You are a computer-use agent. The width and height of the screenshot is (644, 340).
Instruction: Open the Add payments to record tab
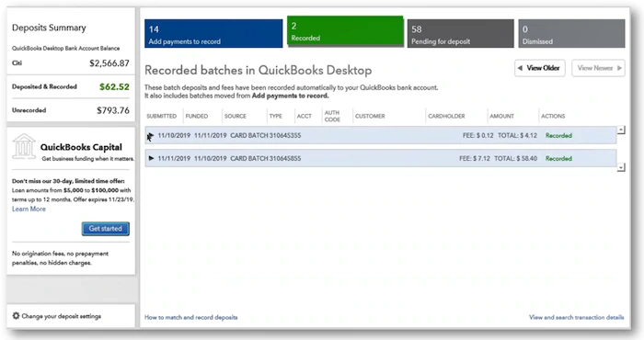(213, 33)
